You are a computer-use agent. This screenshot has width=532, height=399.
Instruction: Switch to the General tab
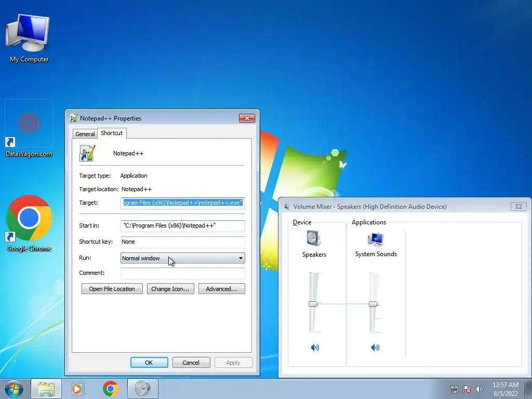(x=85, y=134)
